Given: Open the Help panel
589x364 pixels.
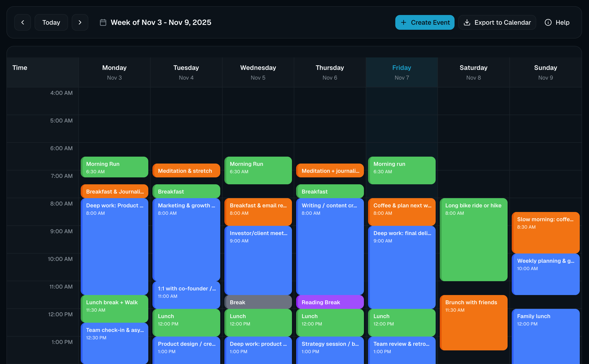Looking at the screenshot, I should (x=557, y=22).
